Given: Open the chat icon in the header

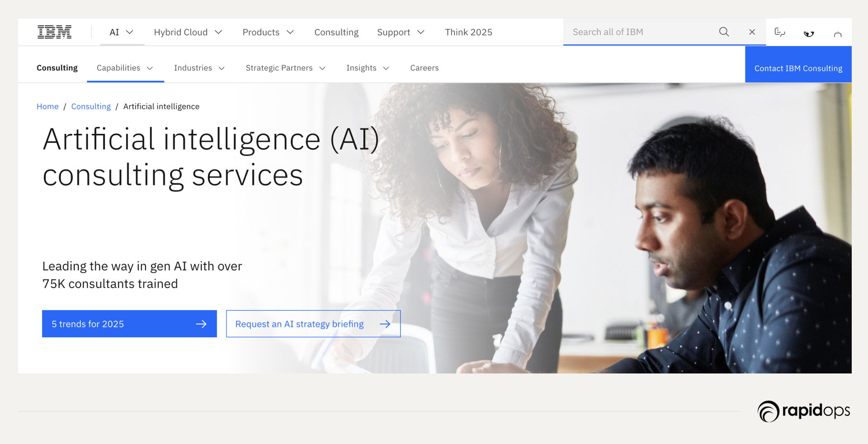Looking at the screenshot, I should click(x=780, y=32).
